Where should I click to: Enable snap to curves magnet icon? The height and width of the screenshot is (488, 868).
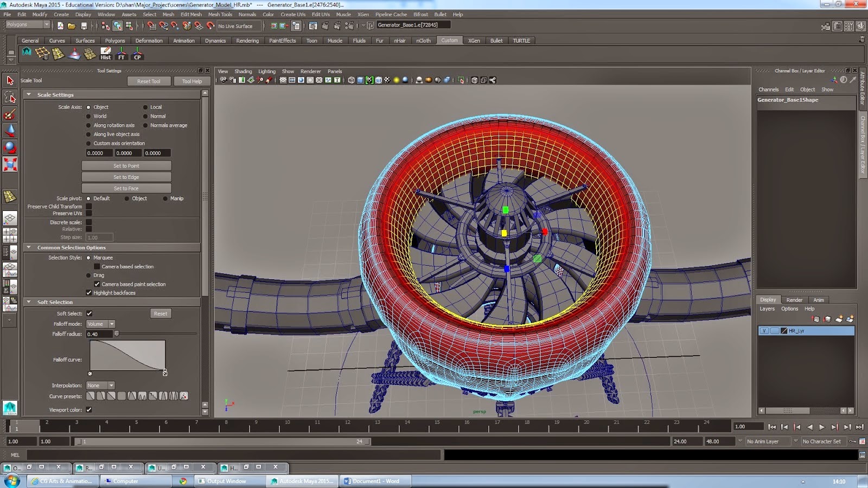(x=163, y=25)
